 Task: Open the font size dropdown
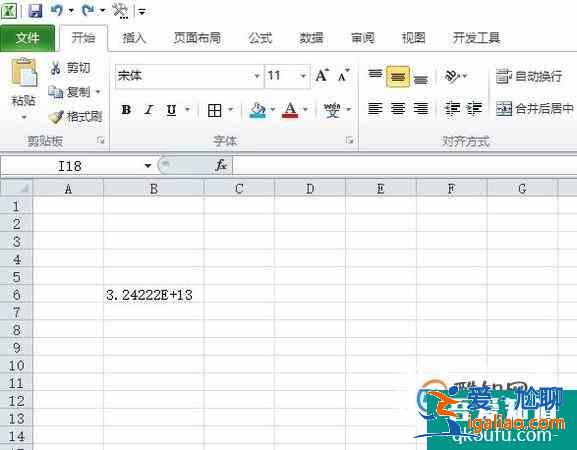(303, 76)
